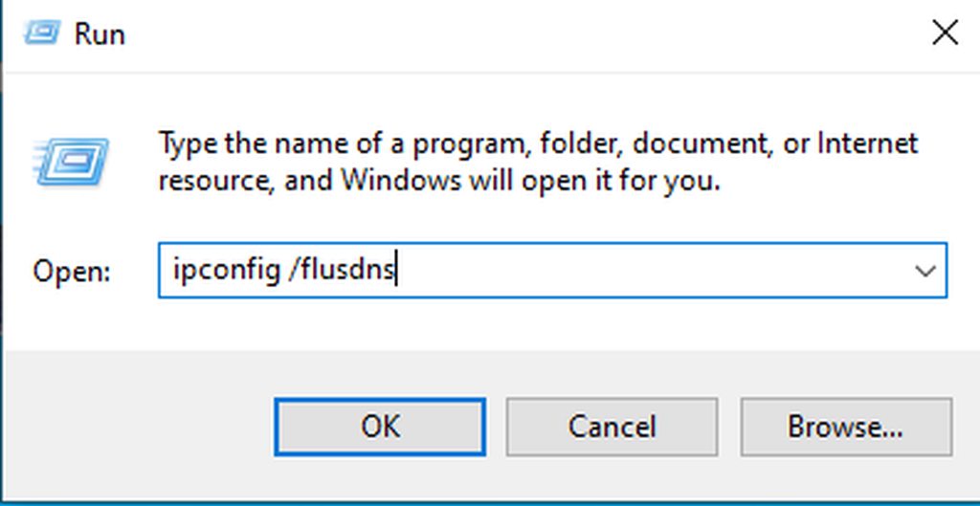Click the "Run" title text

(100, 33)
